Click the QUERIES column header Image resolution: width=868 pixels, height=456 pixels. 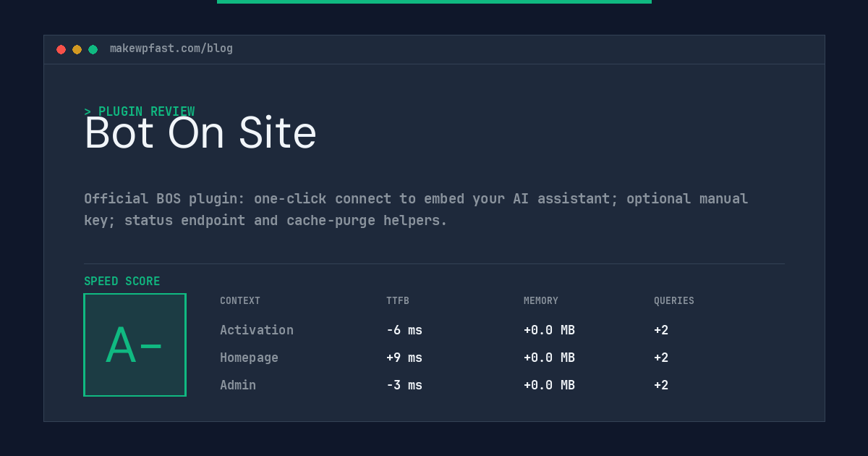674,301
